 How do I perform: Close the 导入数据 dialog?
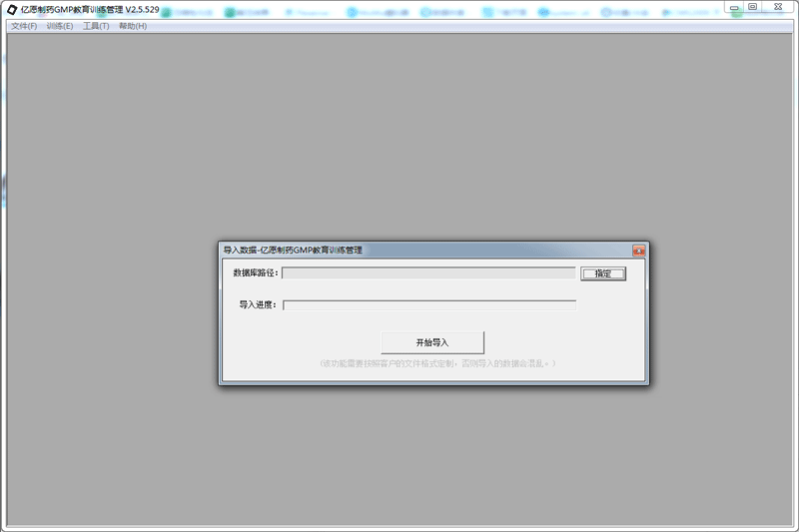point(638,251)
